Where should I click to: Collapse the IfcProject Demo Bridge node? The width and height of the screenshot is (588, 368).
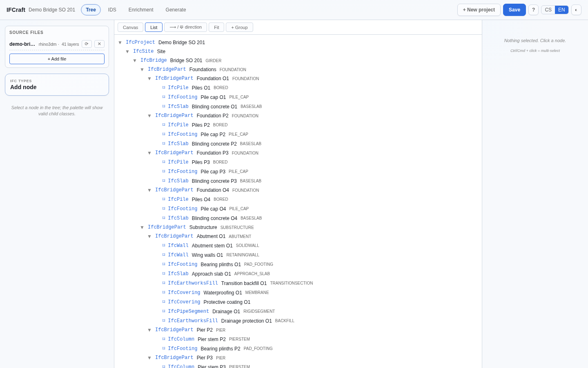[x=120, y=43]
